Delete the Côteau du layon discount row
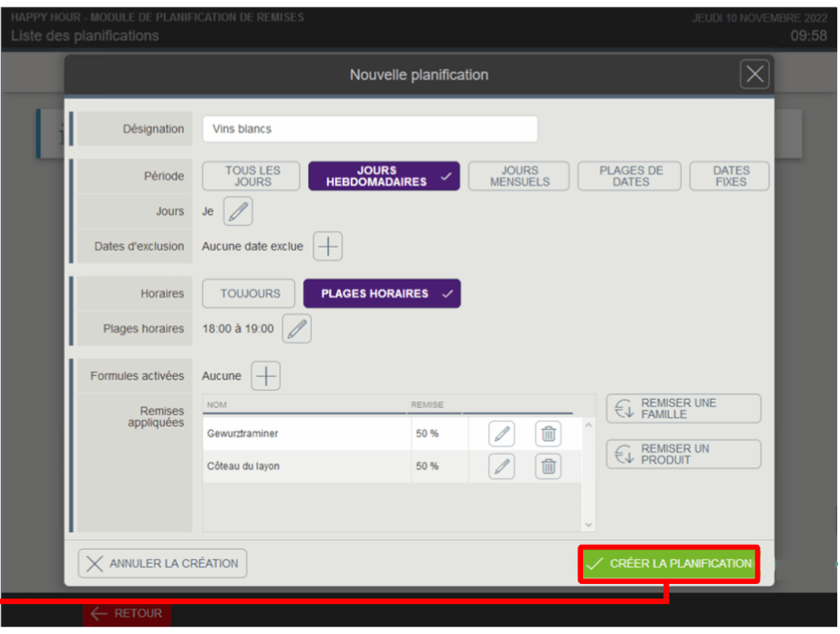 (x=548, y=466)
